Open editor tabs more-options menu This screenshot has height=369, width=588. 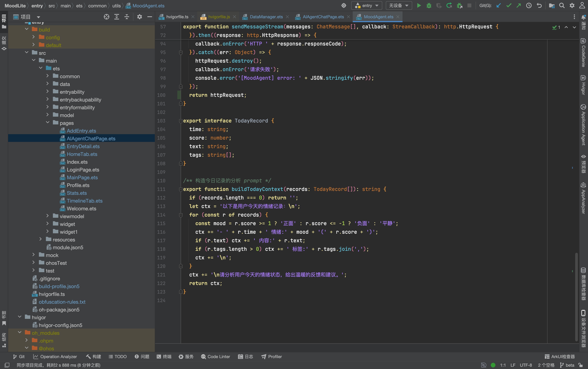[x=574, y=17]
